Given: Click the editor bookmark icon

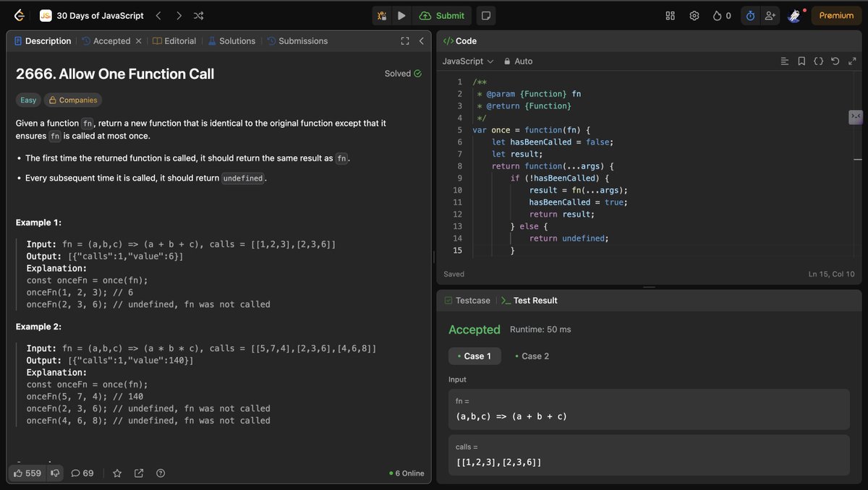Looking at the screenshot, I should tap(801, 61).
